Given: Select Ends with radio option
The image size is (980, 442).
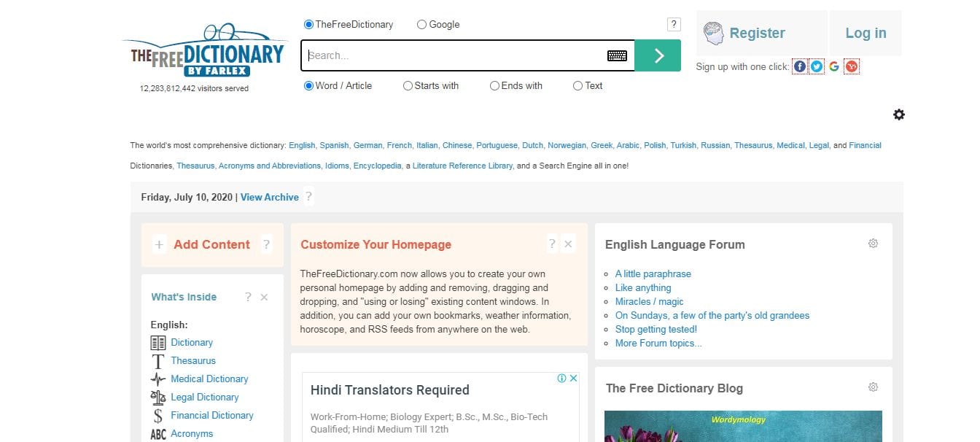Looking at the screenshot, I should coord(494,85).
